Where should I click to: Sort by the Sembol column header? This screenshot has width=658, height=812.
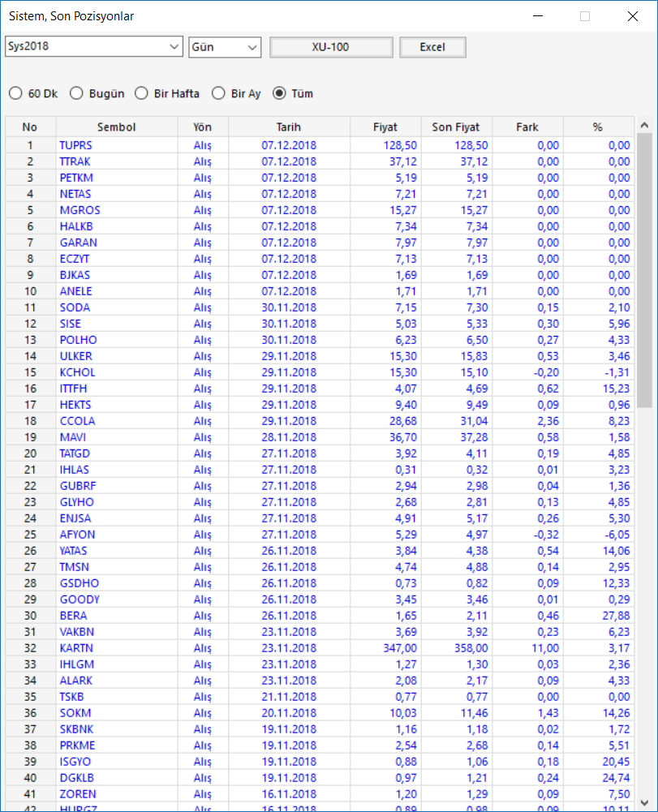tap(117, 127)
